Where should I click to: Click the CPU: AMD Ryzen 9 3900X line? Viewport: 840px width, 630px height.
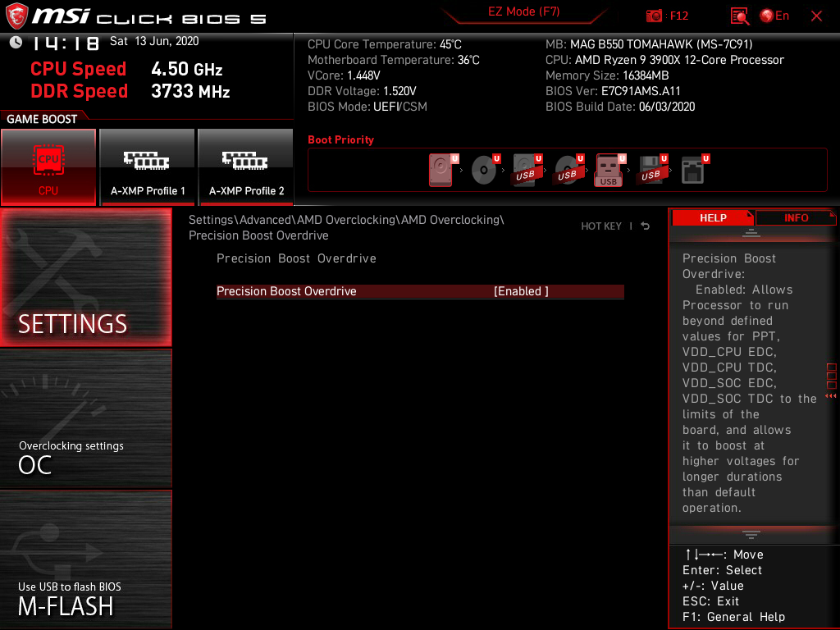click(x=664, y=60)
